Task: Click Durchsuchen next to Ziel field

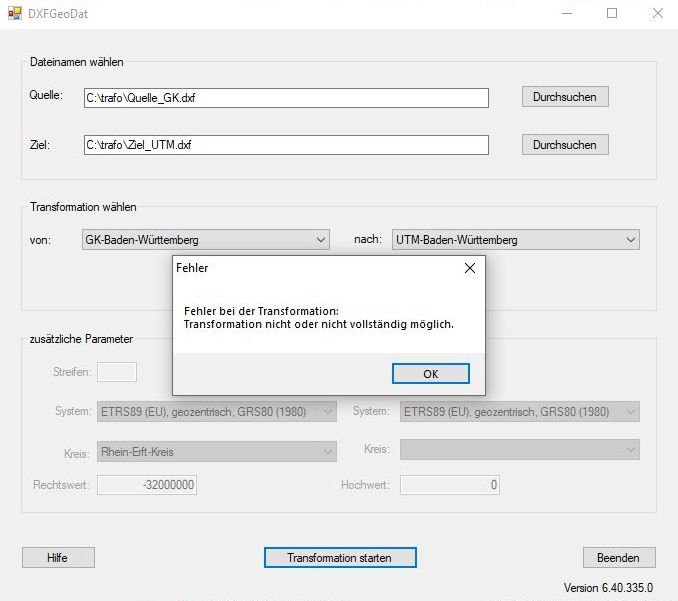Action: click(x=564, y=145)
